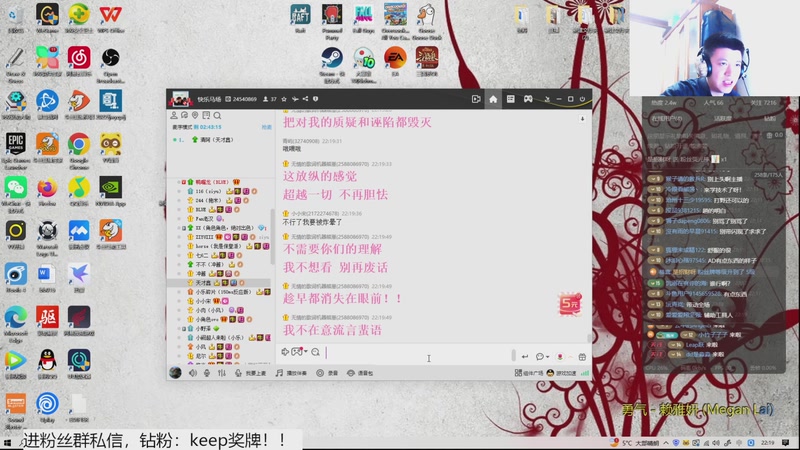Click the taskbar weather widget showing 5°C

(x=635, y=443)
